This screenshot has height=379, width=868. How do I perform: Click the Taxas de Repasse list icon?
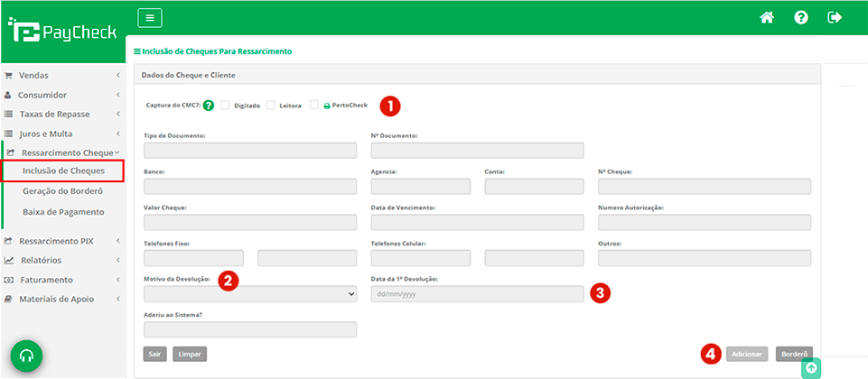[8, 114]
